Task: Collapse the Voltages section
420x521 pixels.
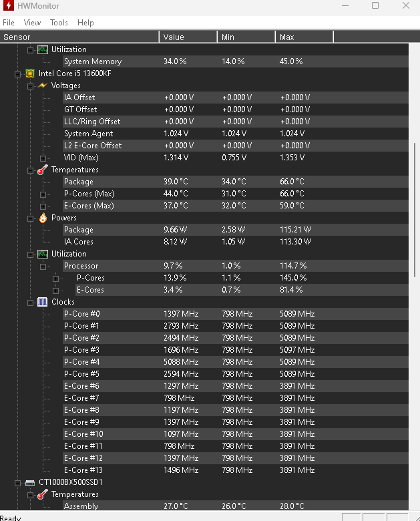Action: pyautogui.click(x=30, y=86)
